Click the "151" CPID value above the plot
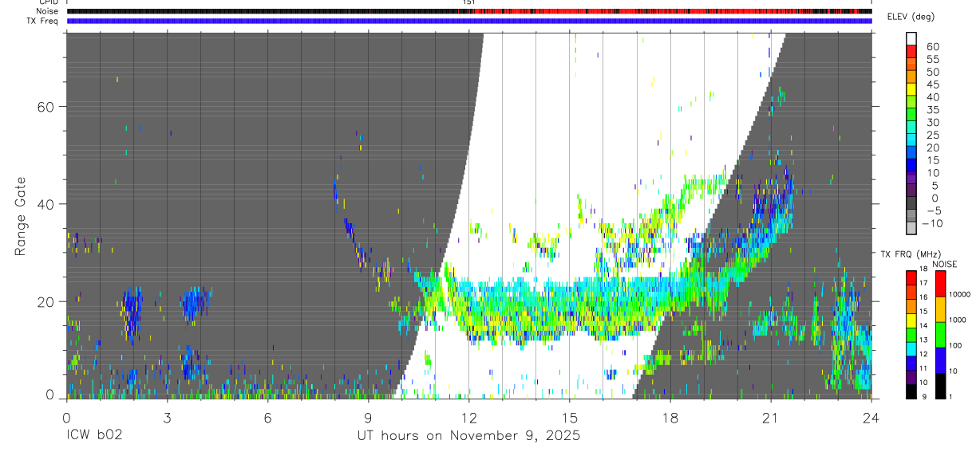Viewport: 980px width, 452px height. point(468,2)
